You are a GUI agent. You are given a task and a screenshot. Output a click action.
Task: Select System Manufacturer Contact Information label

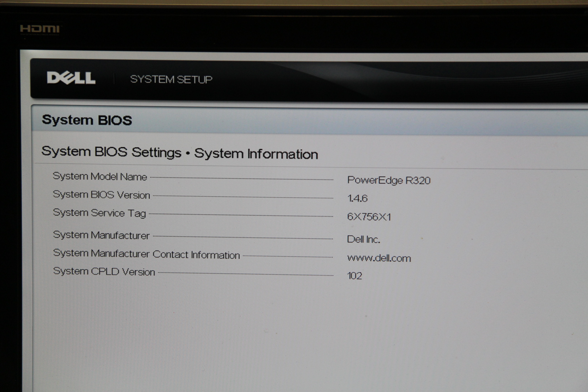(146, 254)
